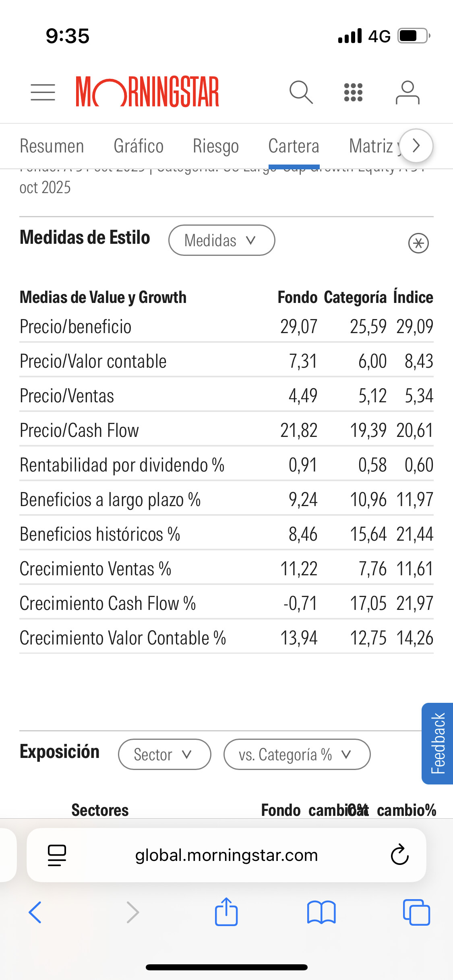Tap the Safari share icon
453x980 pixels.
coord(226,912)
